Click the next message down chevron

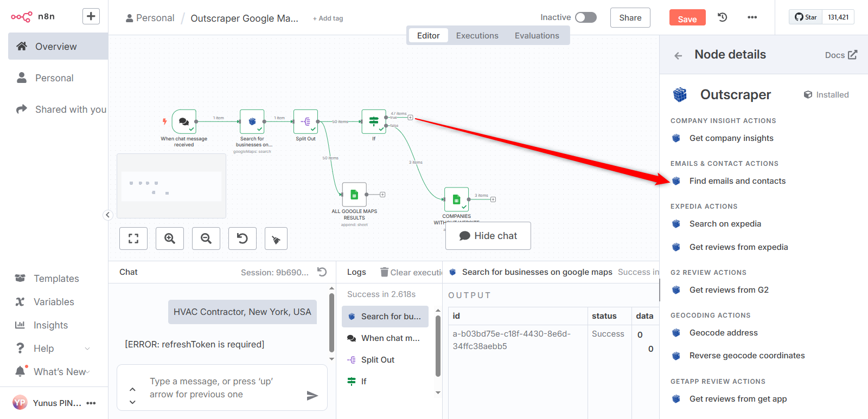[132, 402]
